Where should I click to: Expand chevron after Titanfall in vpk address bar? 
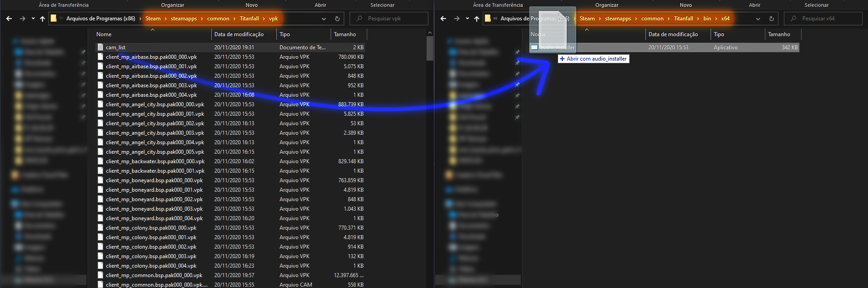264,19
